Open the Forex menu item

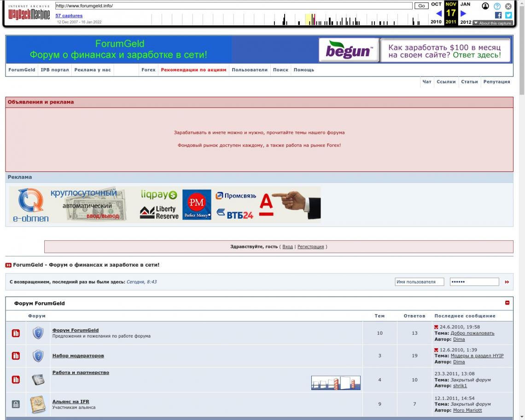(x=148, y=70)
